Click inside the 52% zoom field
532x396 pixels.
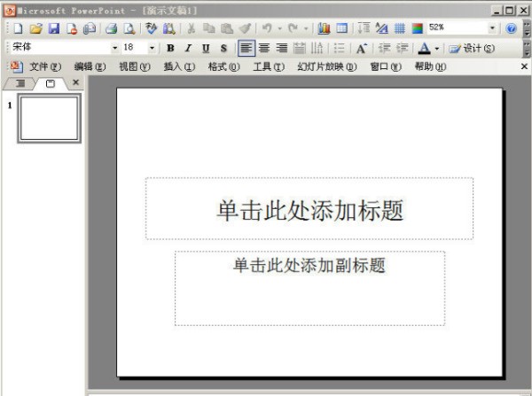[457, 27]
